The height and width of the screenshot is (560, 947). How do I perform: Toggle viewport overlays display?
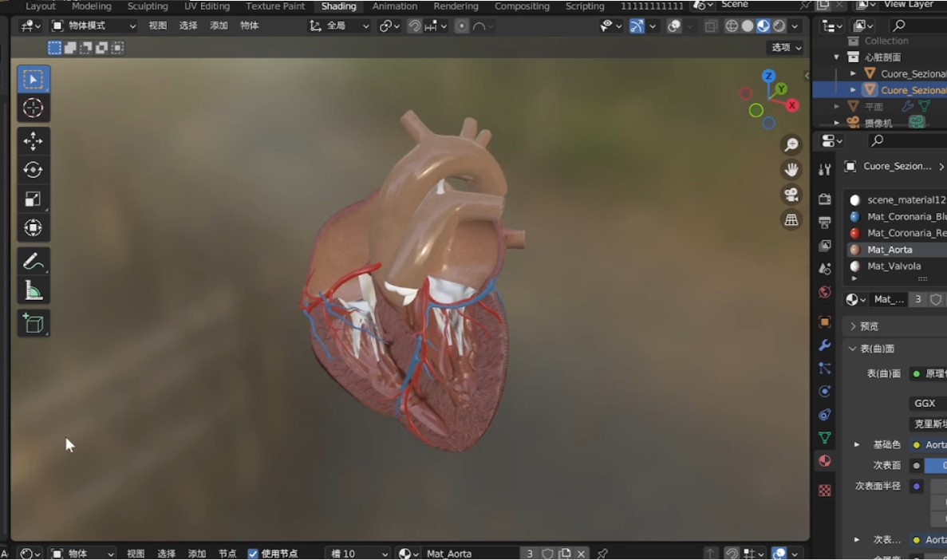coord(675,26)
